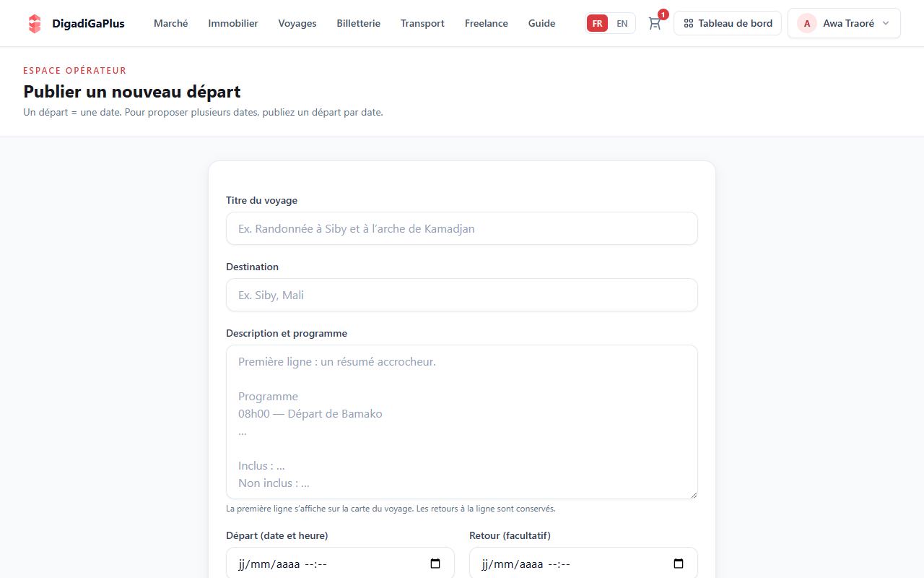924x578 pixels.
Task: Click the "Départ (date et heure)" label
Action: tap(277, 535)
